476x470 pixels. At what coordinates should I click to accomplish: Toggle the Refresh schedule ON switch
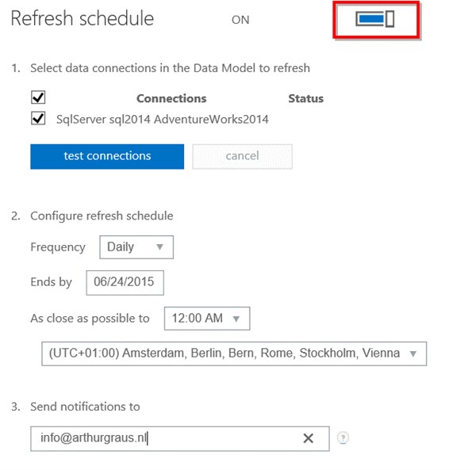click(x=375, y=19)
